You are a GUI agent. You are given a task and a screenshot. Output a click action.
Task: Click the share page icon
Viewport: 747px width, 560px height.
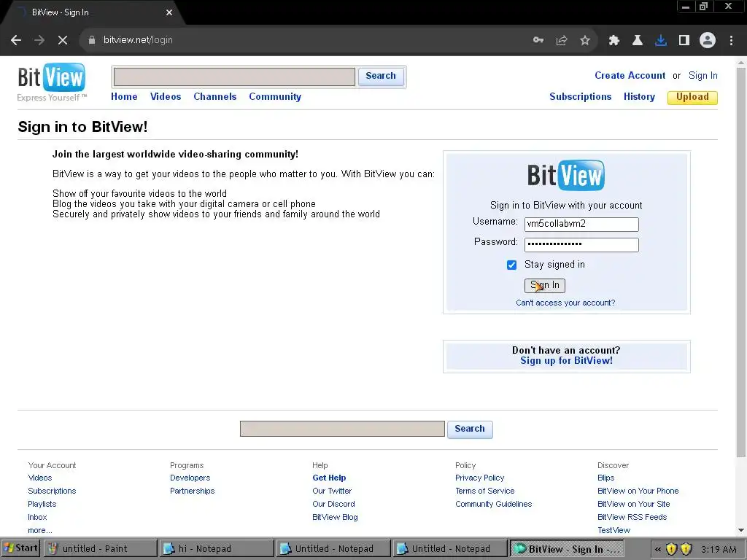point(562,41)
